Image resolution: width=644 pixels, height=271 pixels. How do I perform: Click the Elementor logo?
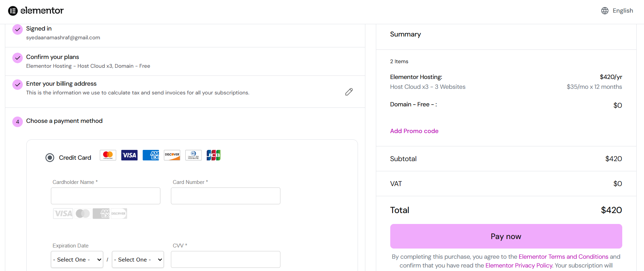tap(36, 11)
